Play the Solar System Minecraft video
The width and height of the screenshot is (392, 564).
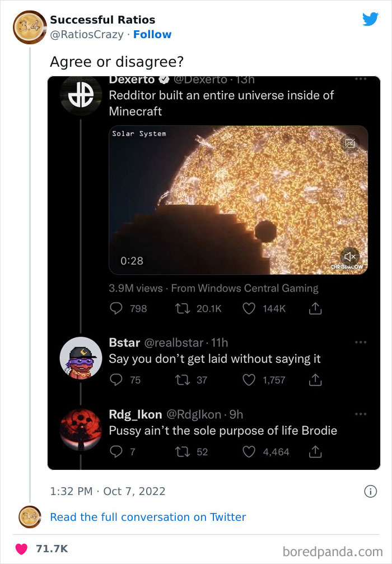pyautogui.click(x=239, y=200)
